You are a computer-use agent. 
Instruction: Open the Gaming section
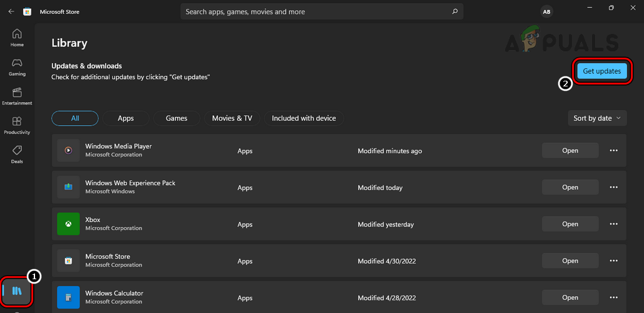17,67
